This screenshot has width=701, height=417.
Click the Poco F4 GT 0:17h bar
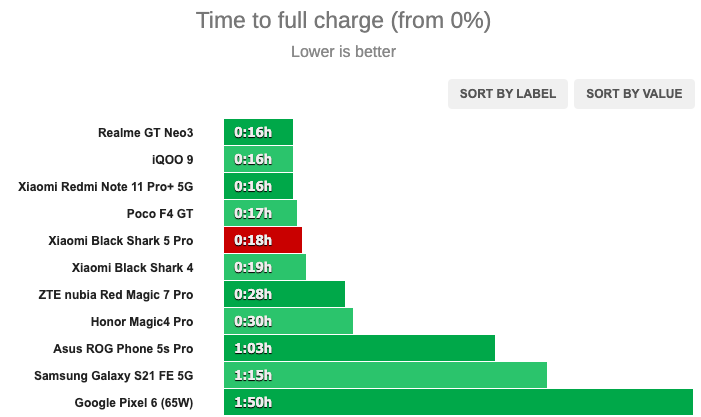(260, 213)
